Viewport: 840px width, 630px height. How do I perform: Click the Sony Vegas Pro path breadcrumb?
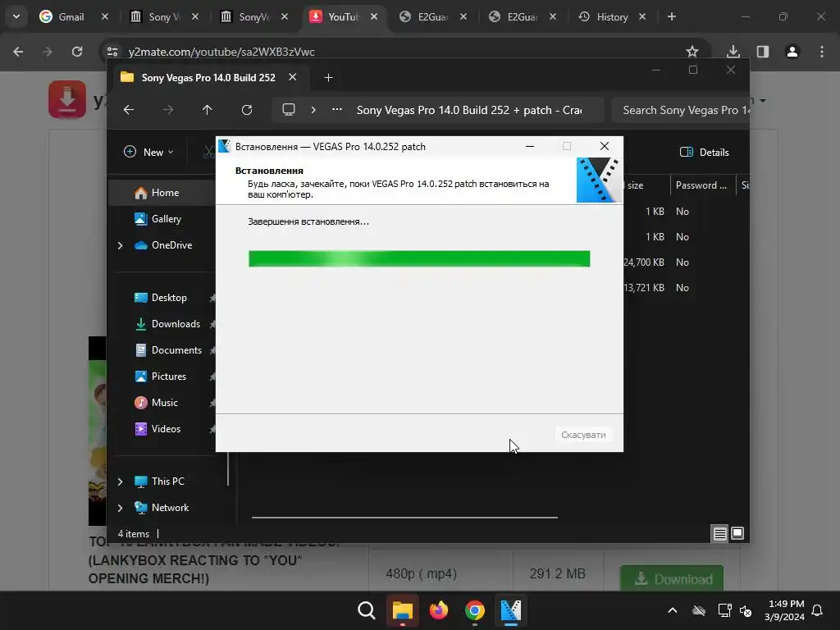click(x=469, y=111)
